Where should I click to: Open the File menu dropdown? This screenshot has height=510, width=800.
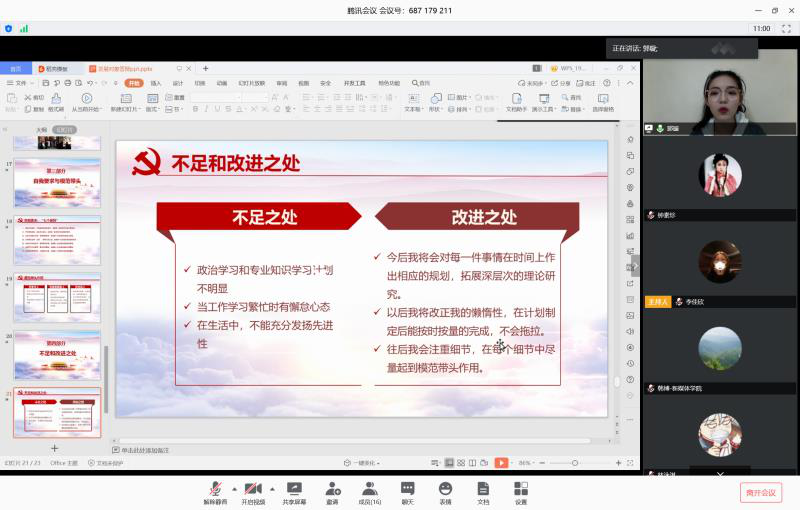tap(22, 83)
